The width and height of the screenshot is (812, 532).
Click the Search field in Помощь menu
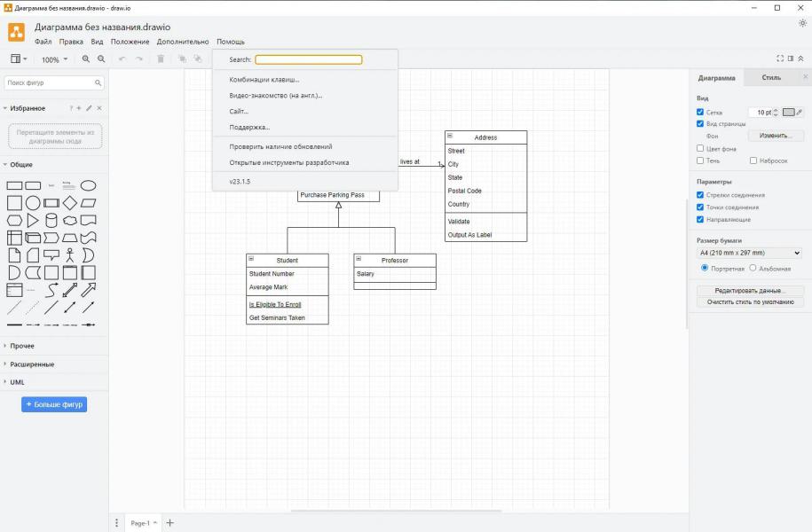pos(309,59)
